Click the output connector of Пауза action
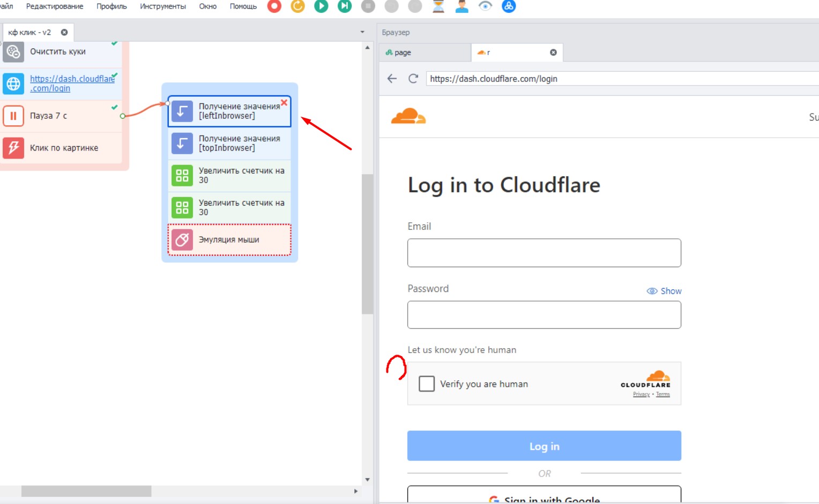The height and width of the screenshot is (504, 819). [123, 116]
